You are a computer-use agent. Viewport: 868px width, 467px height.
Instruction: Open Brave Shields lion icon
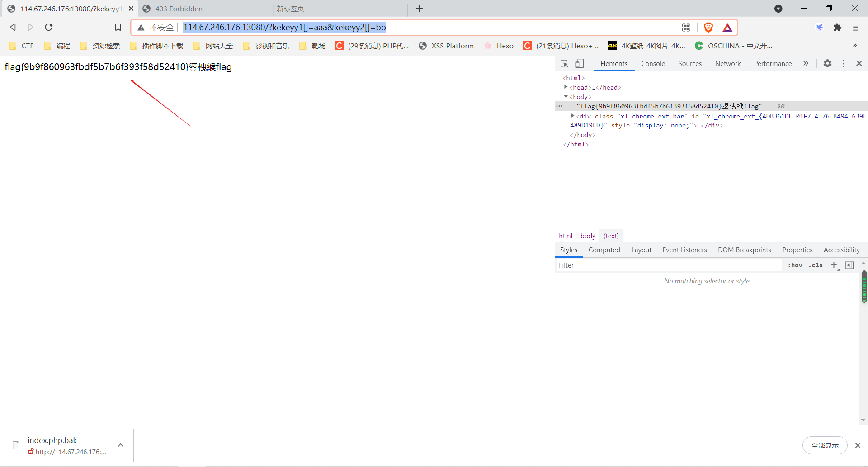pos(708,28)
